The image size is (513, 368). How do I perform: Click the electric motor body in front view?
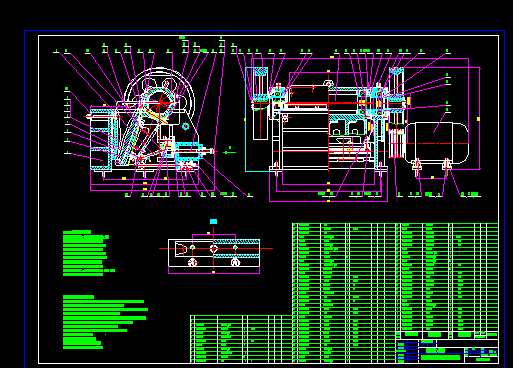pos(437,143)
